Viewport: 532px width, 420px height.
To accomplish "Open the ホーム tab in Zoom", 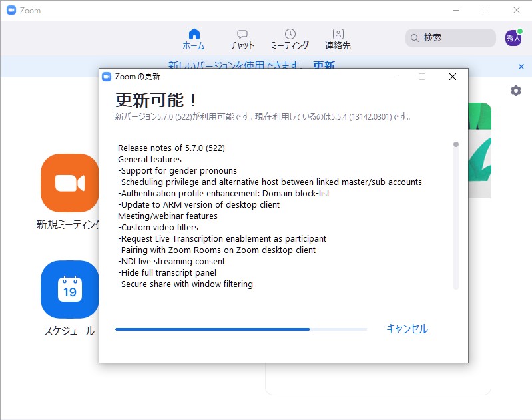I will point(194,39).
